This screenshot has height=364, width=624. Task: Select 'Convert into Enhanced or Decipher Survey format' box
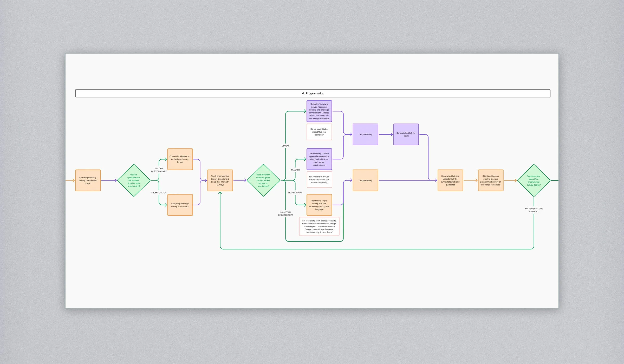click(180, 159)
